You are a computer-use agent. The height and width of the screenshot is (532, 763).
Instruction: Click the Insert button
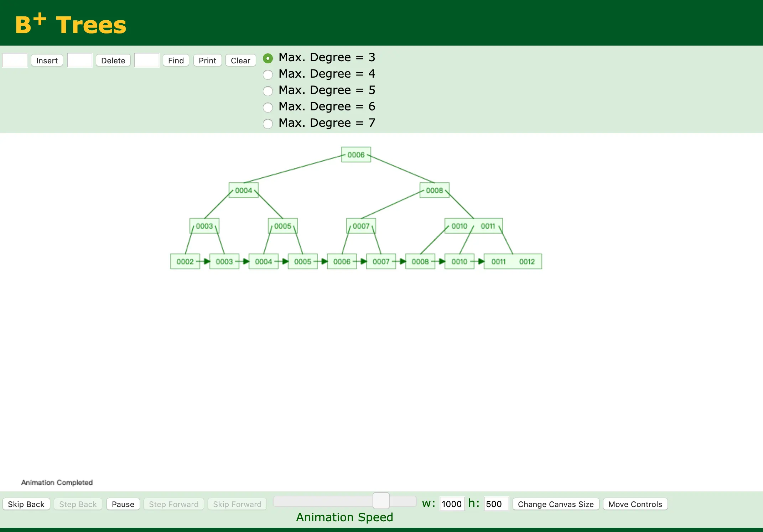47,61
